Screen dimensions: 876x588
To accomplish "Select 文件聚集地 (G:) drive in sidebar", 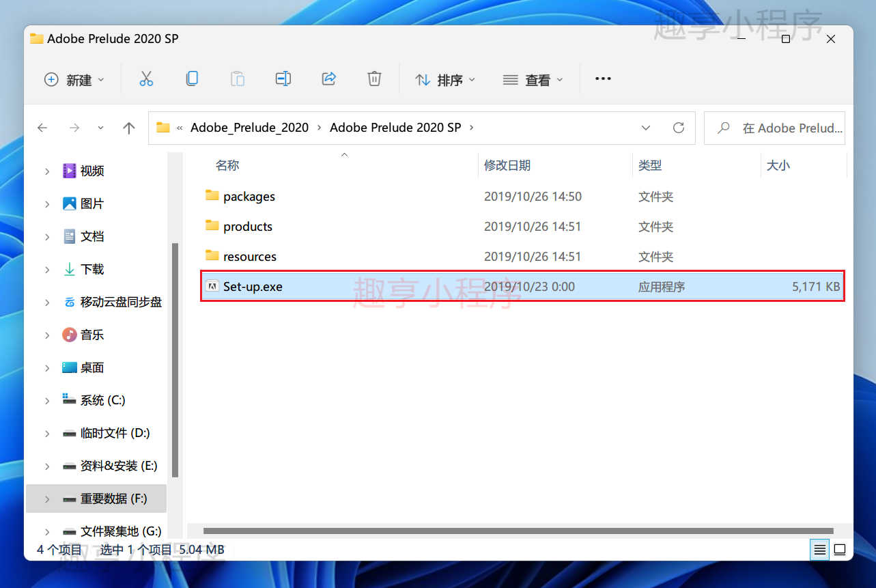I will click(121, 531).
